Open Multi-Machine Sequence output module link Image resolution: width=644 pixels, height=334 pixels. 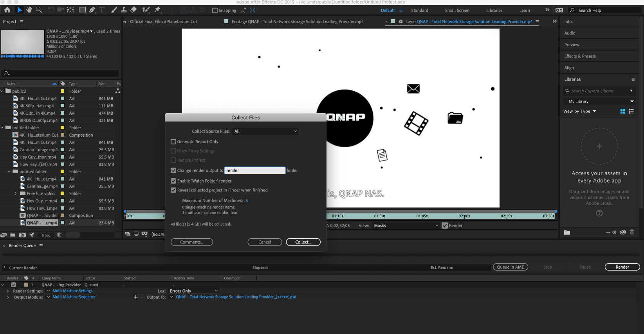(x=74, y=297)
